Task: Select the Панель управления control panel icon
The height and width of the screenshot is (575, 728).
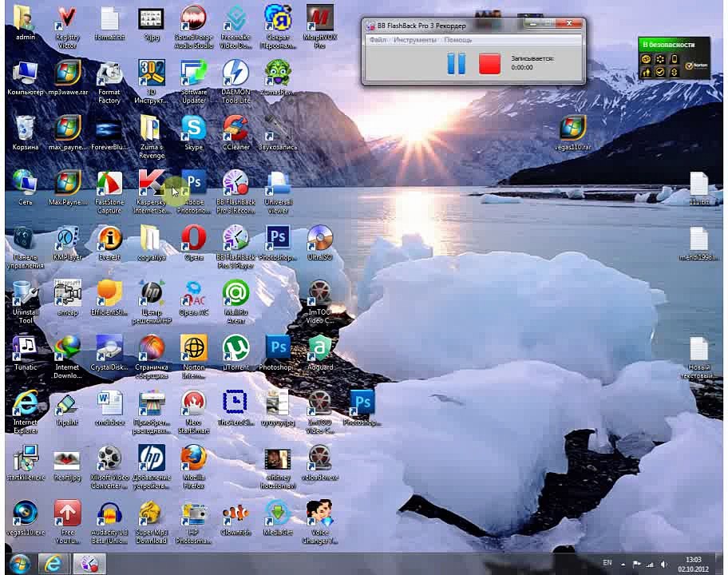Action: pos(25,247)
